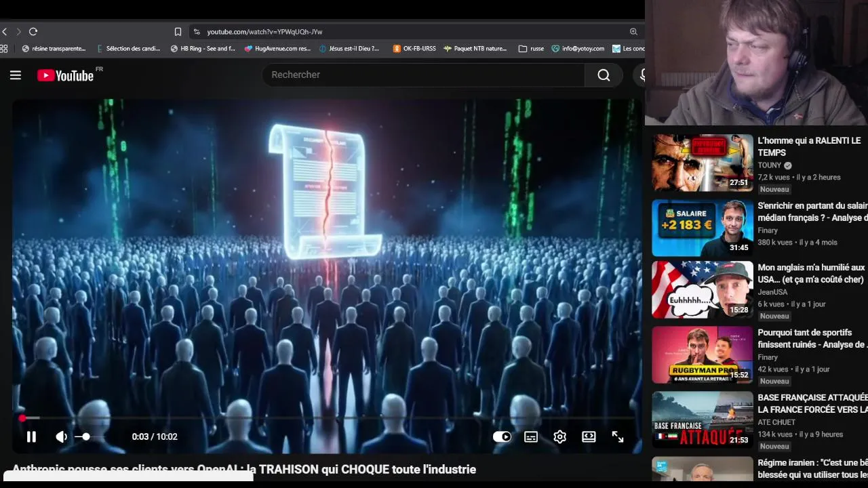Open the apps grid in bookmarks bar
The width and height of the screenshot is (868, 488).
pos(3,49)
